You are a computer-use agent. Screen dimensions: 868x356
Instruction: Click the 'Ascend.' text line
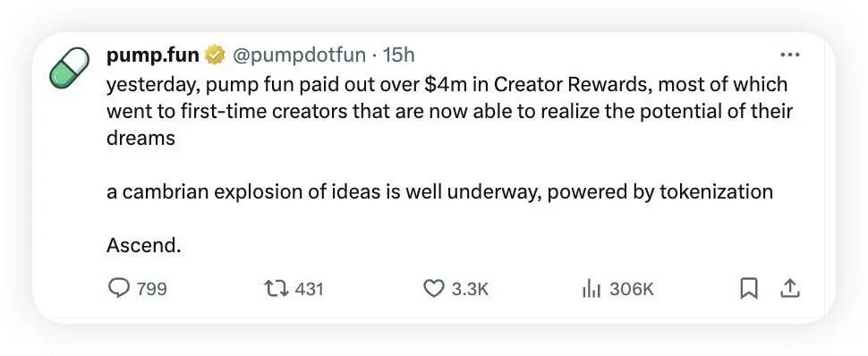(x=144, y=245)
